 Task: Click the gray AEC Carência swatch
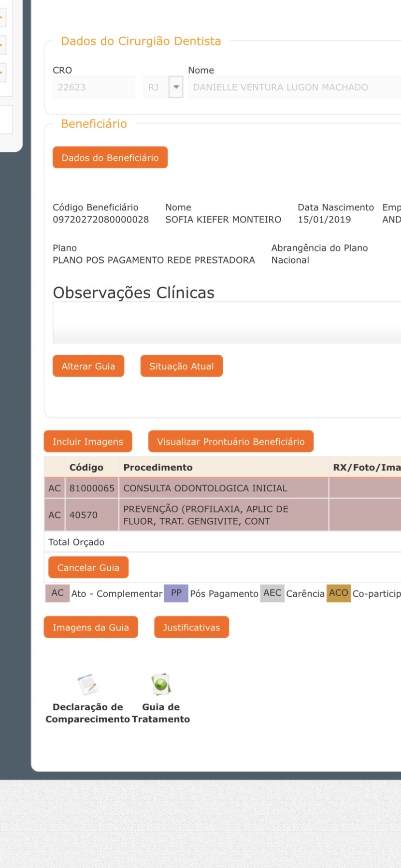tap(272, 593)
